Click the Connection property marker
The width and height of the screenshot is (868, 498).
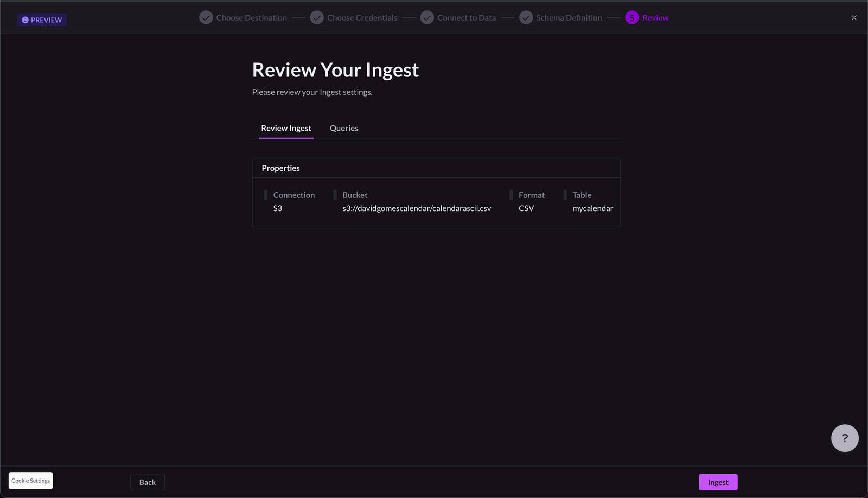266,194
